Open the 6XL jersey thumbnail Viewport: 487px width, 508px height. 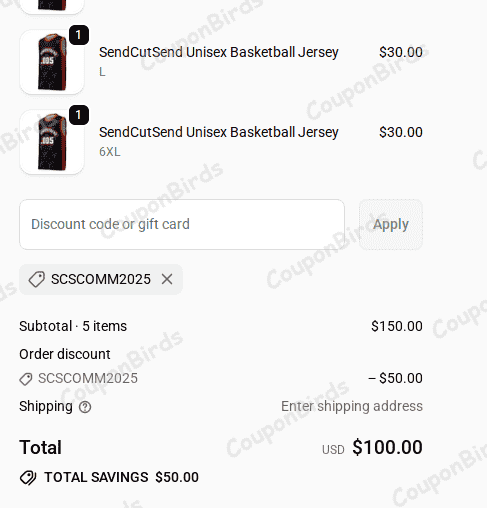tap(52, 142)
